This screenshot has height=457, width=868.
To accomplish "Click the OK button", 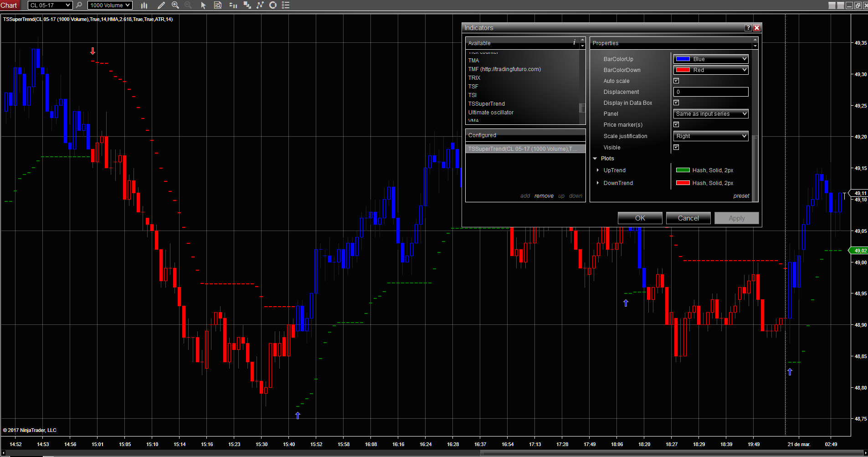I will 640,218.
